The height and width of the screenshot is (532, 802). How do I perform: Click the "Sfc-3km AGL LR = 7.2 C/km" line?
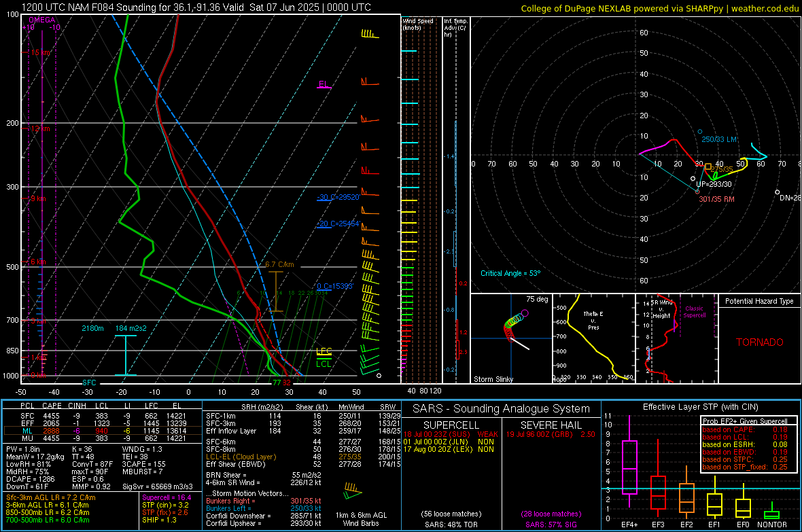point(51,497)
